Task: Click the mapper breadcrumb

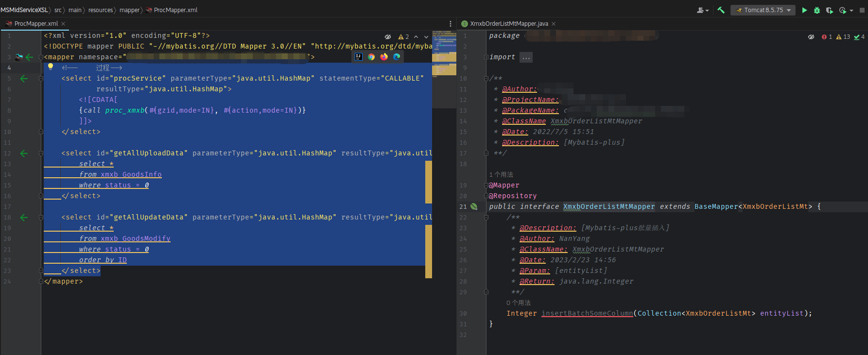Action: (129, 10)
